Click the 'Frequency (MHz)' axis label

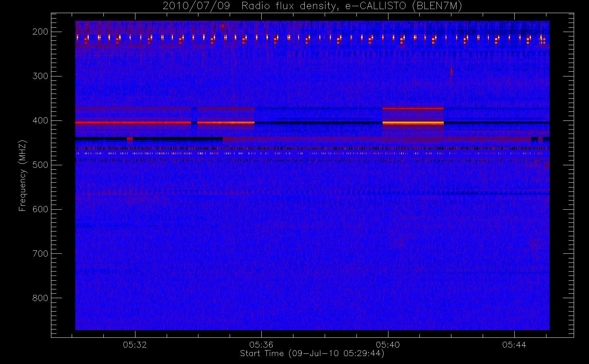click(x=23, y=175)
